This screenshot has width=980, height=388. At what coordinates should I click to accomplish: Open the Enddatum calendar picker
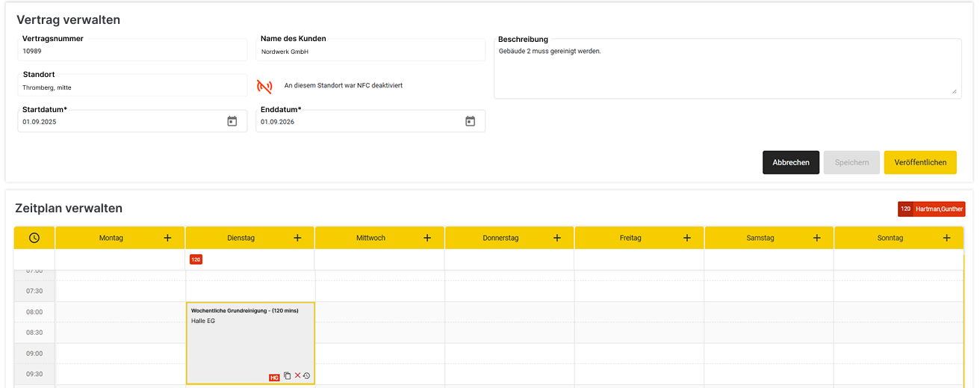(470, 121)
